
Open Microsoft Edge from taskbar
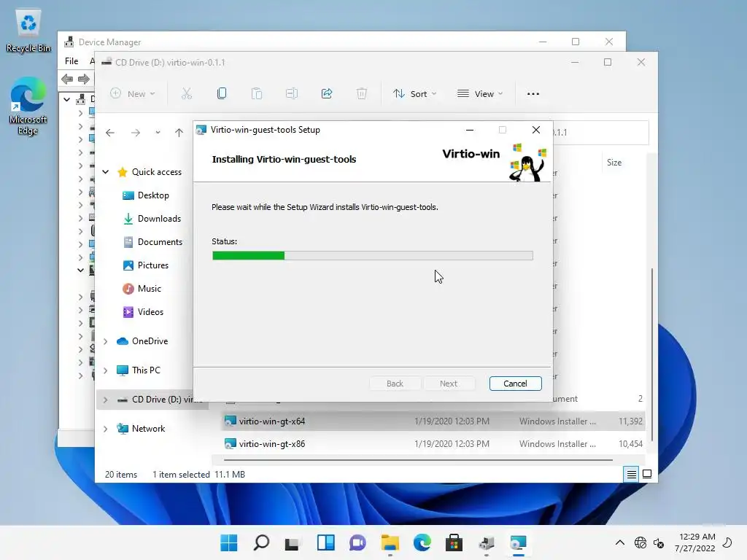pos(422,542)
